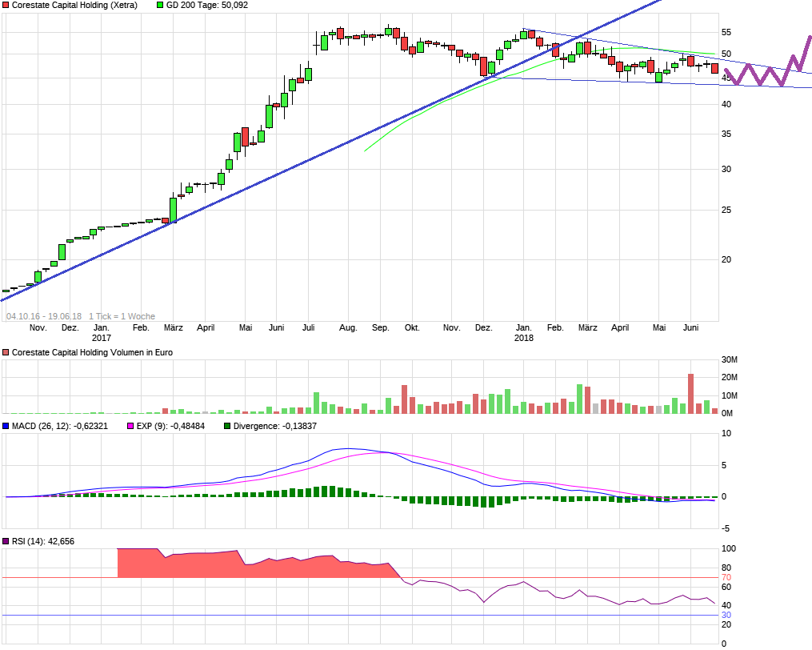Click the last red candlestick in June 2018
The image size is (812, 650).
click(714, 68)
